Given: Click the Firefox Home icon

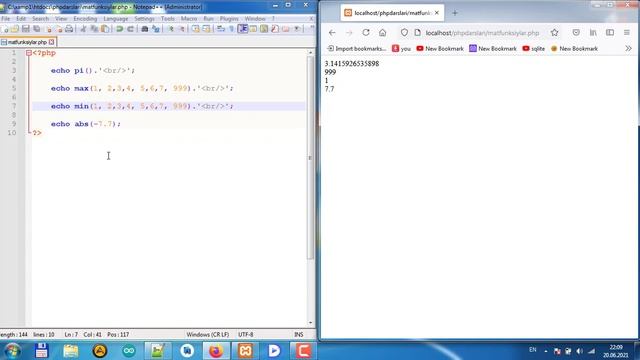Looking at the screenshot, I should click(x=382, y=33).
